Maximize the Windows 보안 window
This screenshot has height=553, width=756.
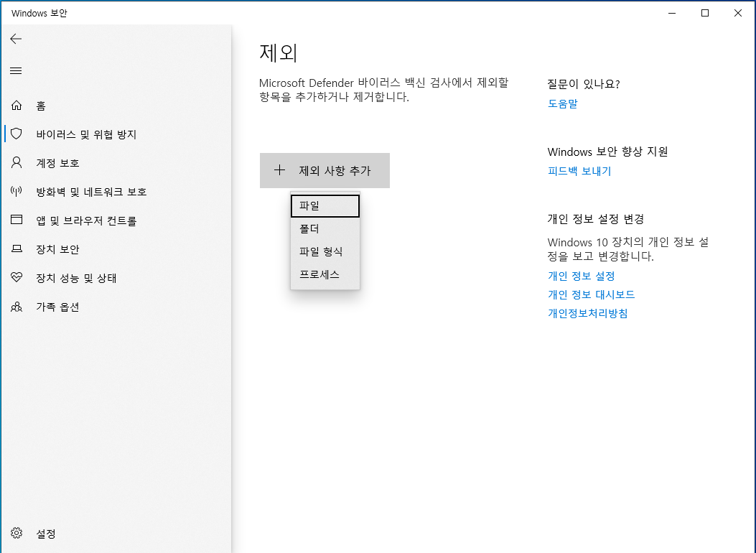705,13
